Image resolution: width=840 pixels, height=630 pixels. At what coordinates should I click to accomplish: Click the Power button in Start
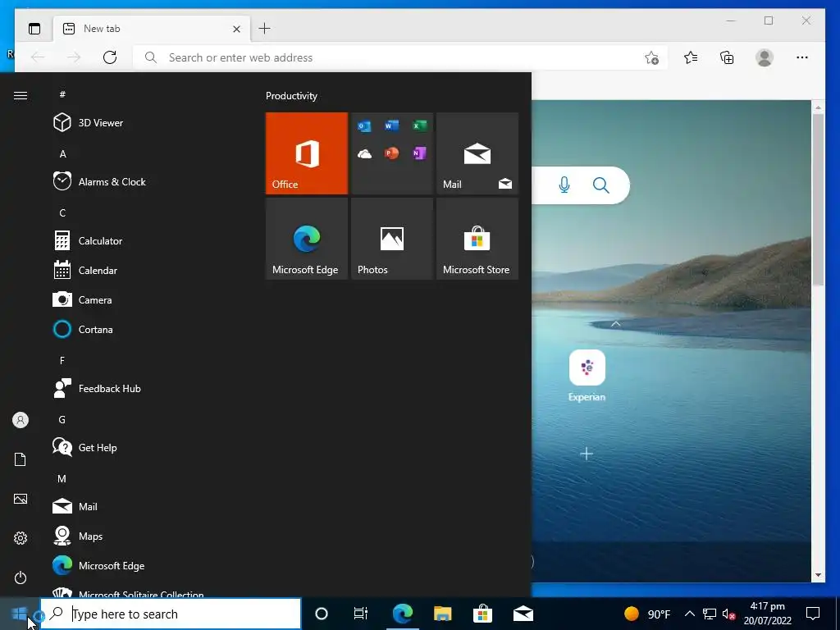(21, 577)
